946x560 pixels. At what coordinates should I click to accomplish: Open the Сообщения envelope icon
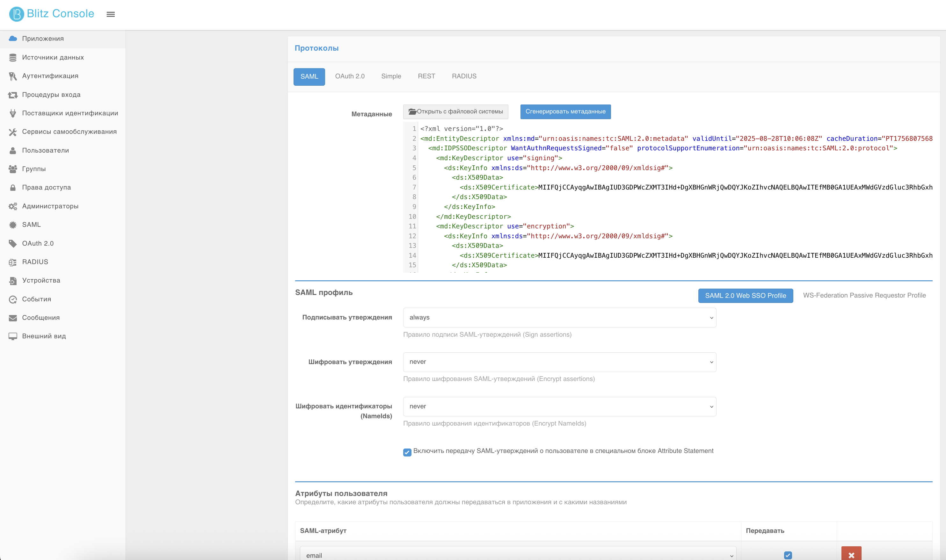13,318
